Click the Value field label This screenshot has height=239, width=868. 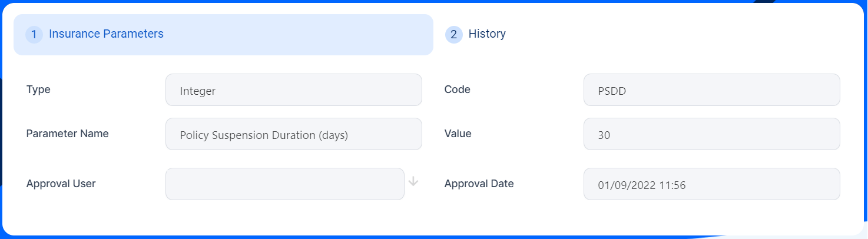[458, 134]
